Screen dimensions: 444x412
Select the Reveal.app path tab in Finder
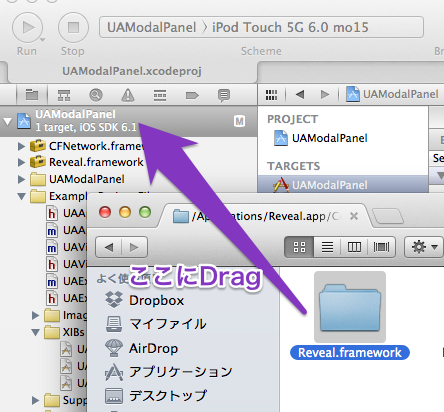click(263, 216)
